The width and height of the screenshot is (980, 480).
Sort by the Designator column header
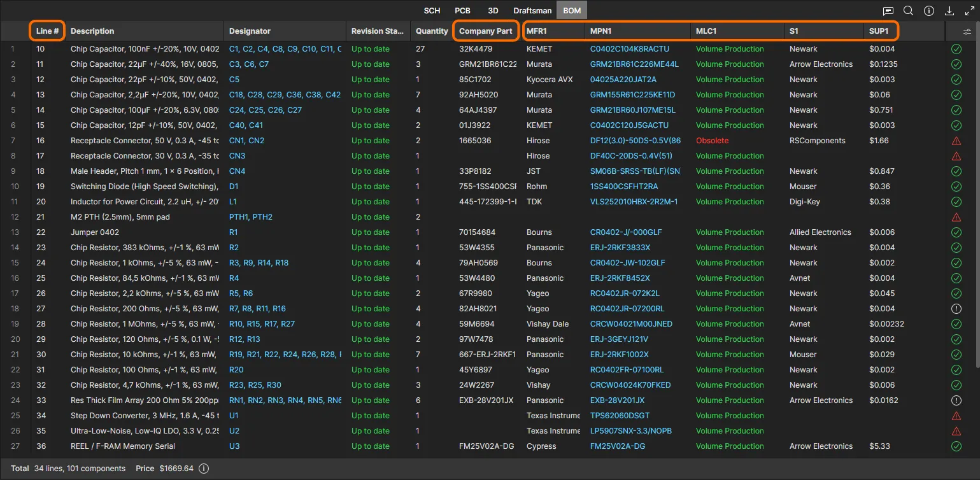[x=250, y=31]
